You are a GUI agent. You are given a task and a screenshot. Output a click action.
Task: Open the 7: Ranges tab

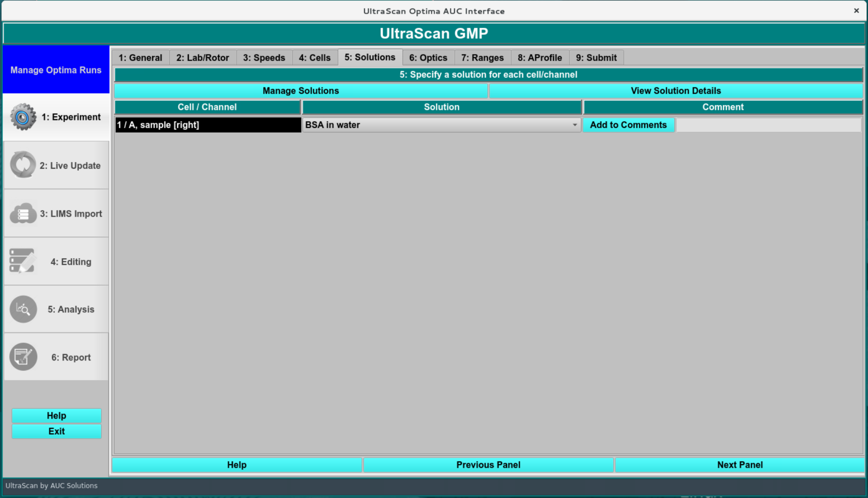pos(482,58)
